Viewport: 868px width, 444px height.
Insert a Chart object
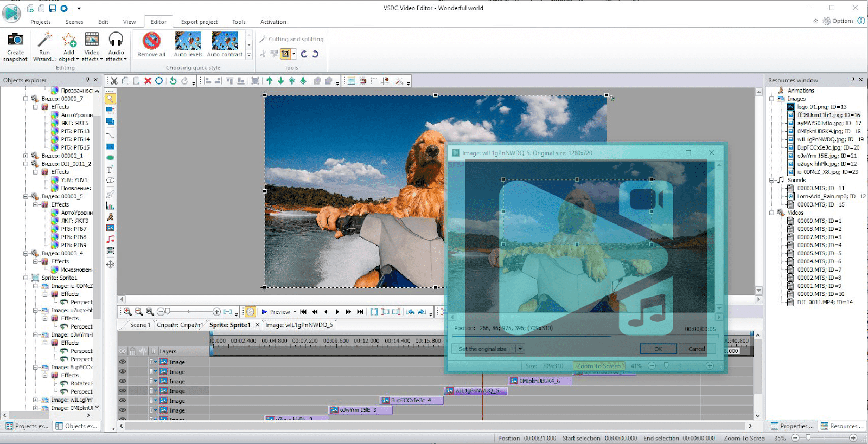coord(110,206)
